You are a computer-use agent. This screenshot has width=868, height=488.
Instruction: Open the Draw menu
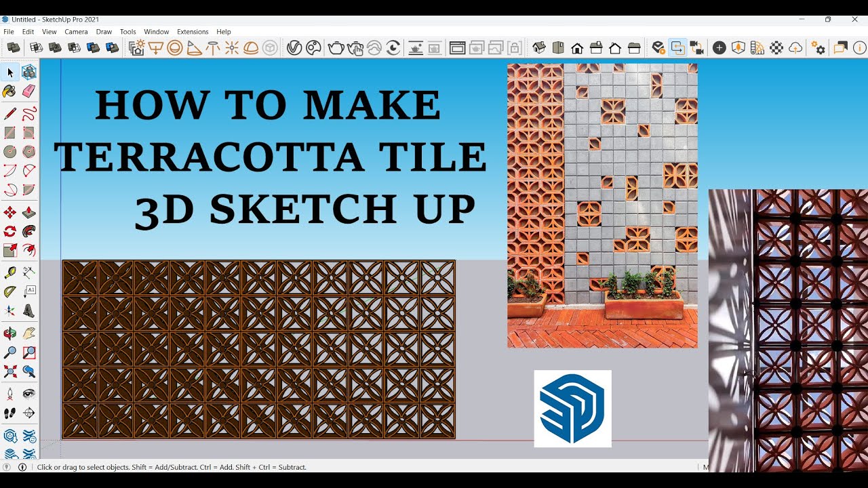click(x=104, y=32)
